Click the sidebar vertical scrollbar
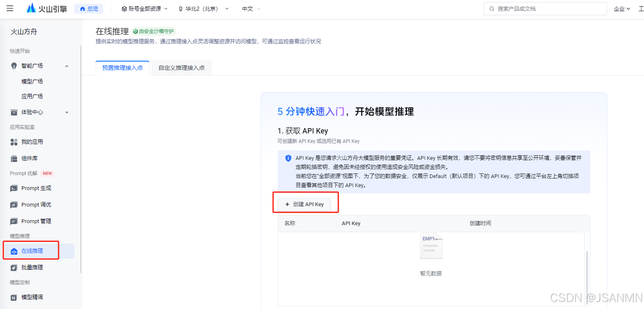Image resolution: width=644 pixels, height=309 pixels. click(x=81, y=159)
